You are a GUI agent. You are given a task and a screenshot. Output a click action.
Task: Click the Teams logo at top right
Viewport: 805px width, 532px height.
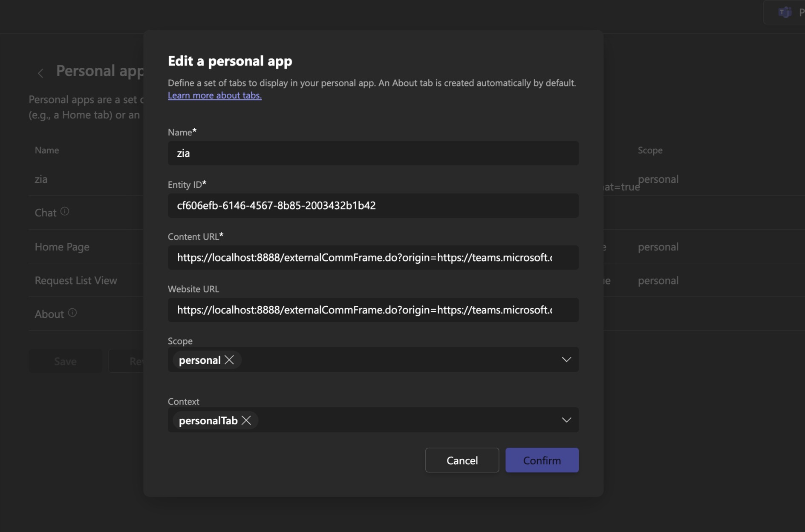[x=785, y=12]
